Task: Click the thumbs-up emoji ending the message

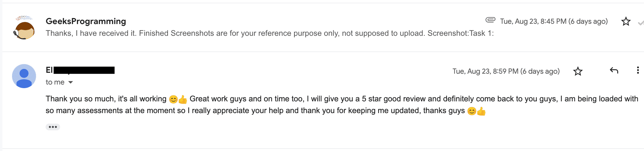Action: [x=481, y=111]
